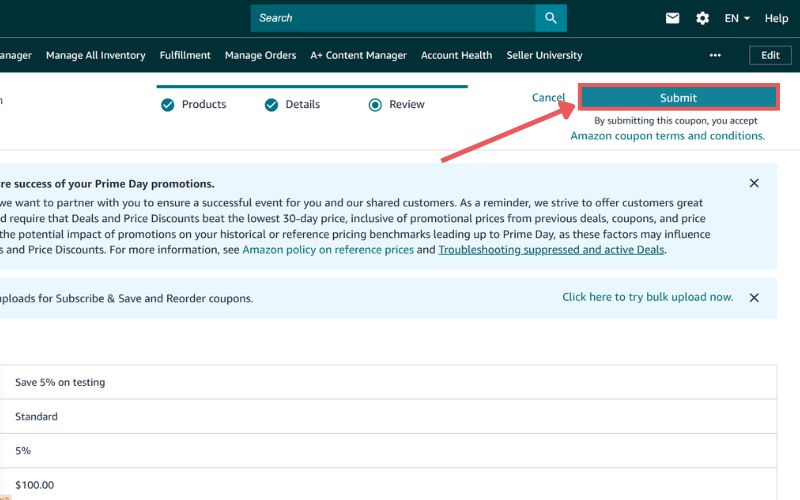This screenshot has width=800, height=500.
Task: Click the Details step checkmark icon
Action: tap(271, 105)
